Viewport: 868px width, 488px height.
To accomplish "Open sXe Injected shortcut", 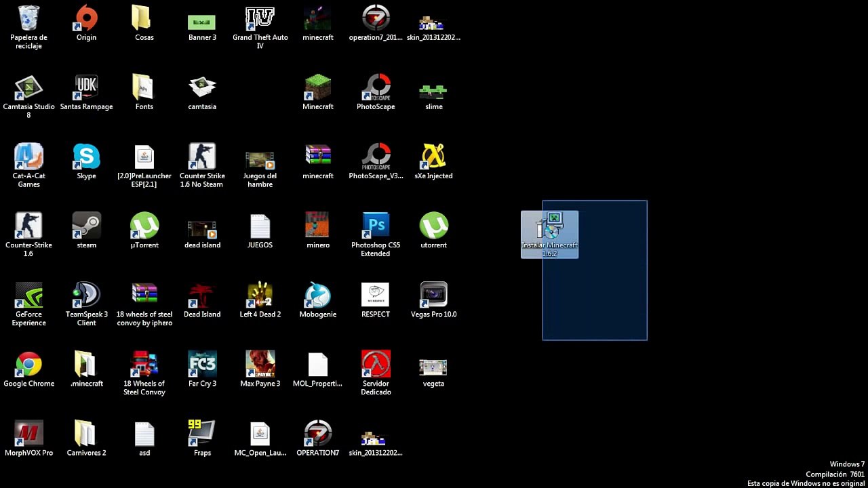I will (x=434, y=162).
